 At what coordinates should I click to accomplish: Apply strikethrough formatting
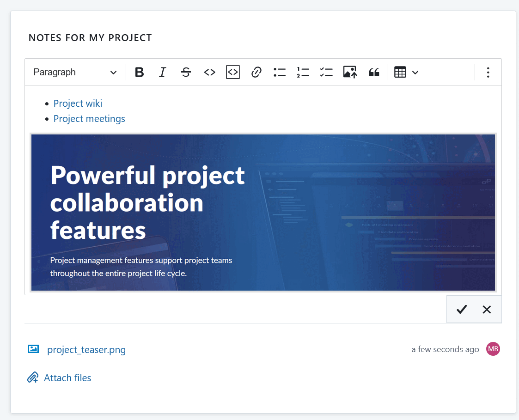[186, 72]
